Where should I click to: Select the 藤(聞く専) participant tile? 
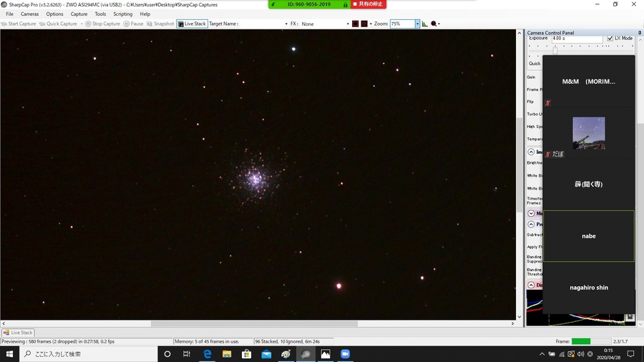[x=589, y=185]
